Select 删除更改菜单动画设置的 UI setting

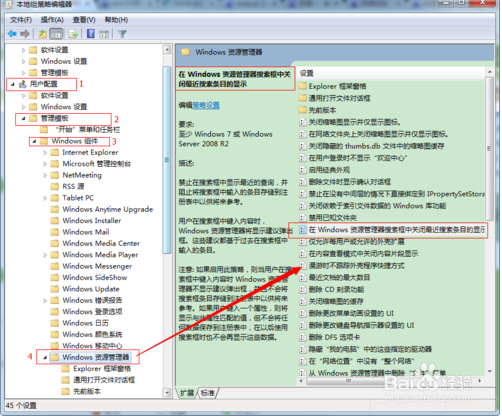(351, 313)
